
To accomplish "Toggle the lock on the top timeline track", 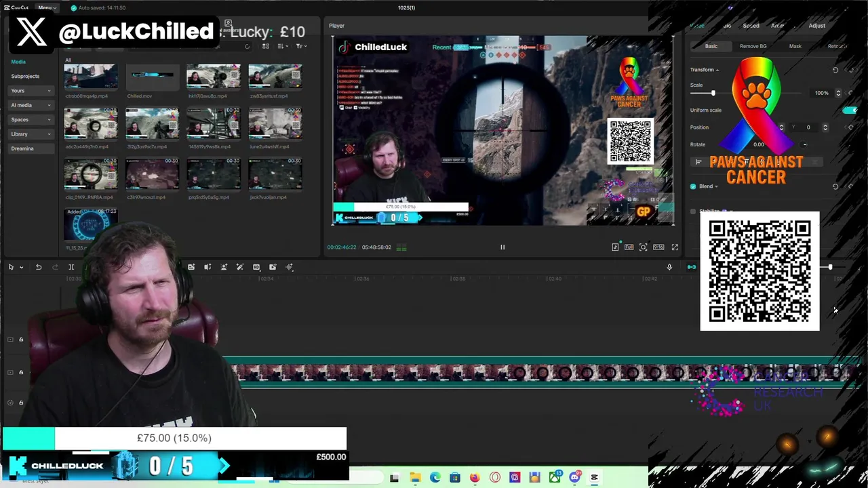I will coord(21,340).
